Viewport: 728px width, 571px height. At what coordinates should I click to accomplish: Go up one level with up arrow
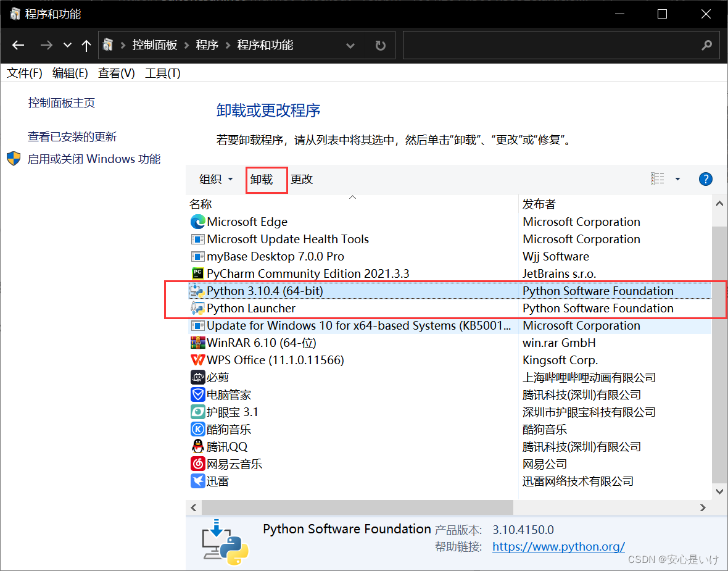click(86, 45)
